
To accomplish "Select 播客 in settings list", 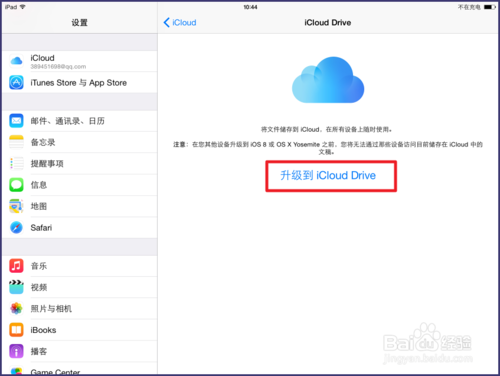I will (x=80, y=351).
